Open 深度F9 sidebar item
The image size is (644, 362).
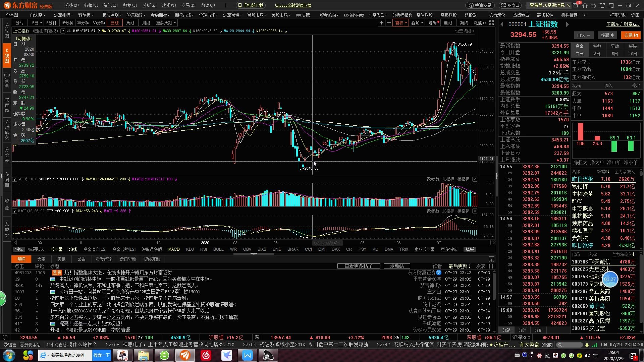coord(7,105)
